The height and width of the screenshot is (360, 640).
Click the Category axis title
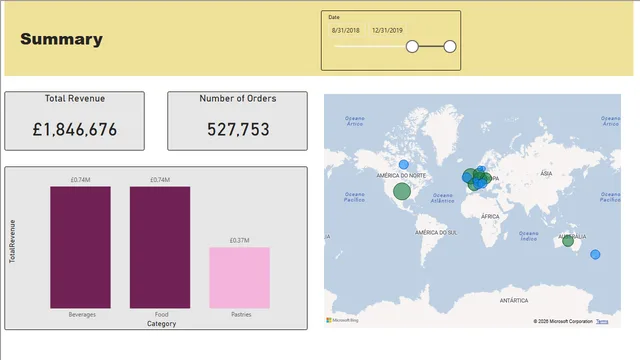click(162, 324)
